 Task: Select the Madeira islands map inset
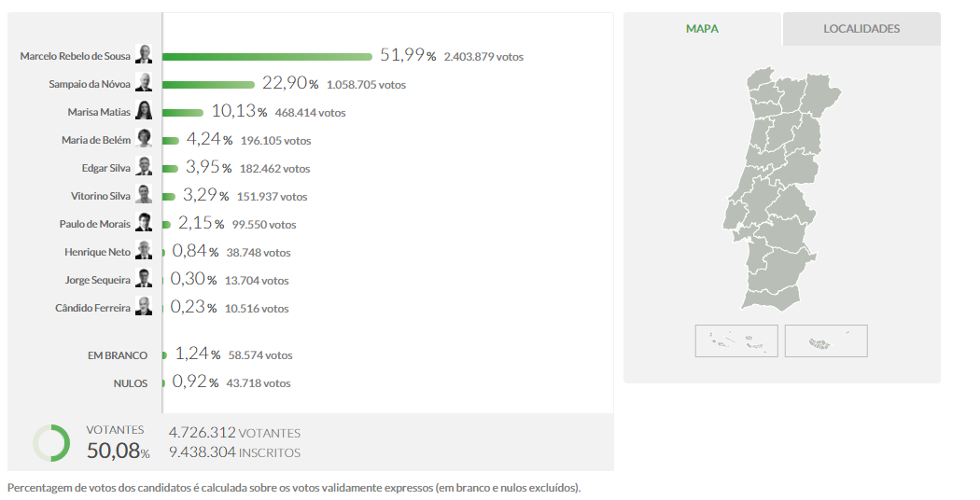click(826, 340)
